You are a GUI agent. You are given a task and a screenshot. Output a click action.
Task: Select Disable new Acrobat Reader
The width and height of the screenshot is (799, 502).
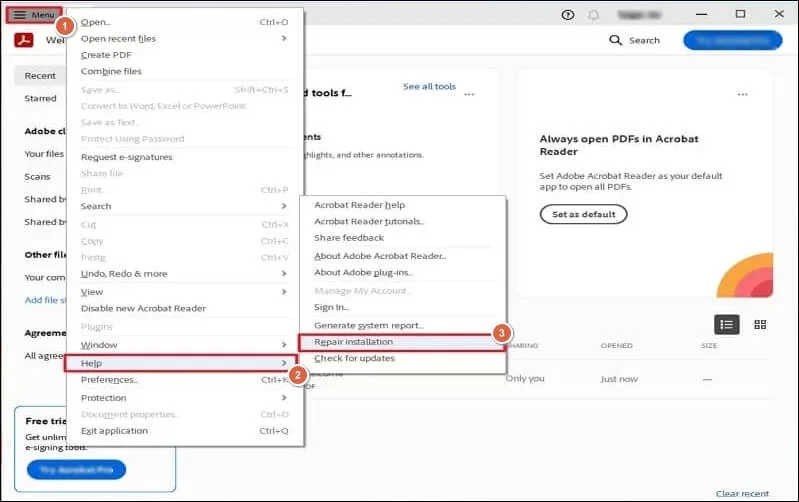[x=184, y=308]
